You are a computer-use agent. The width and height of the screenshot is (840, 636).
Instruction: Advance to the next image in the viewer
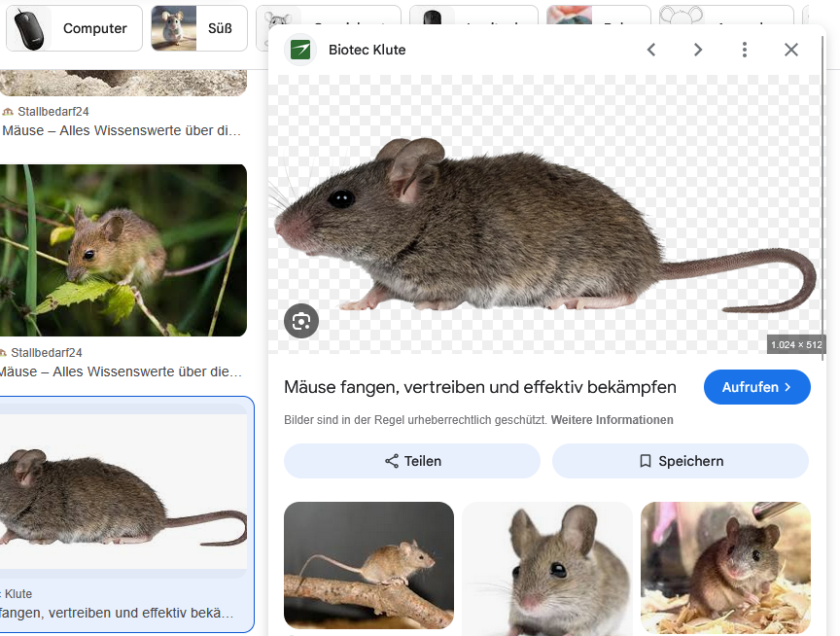pyautogui.click(x=698, y=50)
